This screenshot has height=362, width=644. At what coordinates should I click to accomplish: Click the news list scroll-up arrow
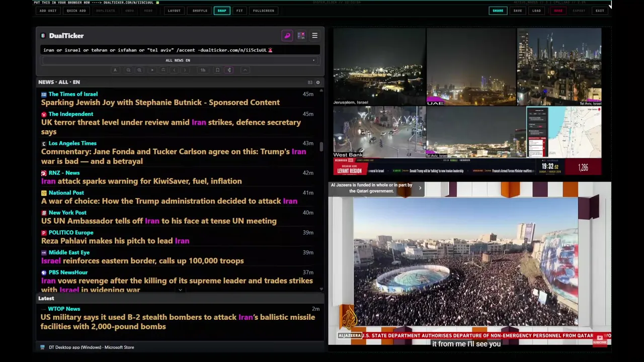pos(321,90)
